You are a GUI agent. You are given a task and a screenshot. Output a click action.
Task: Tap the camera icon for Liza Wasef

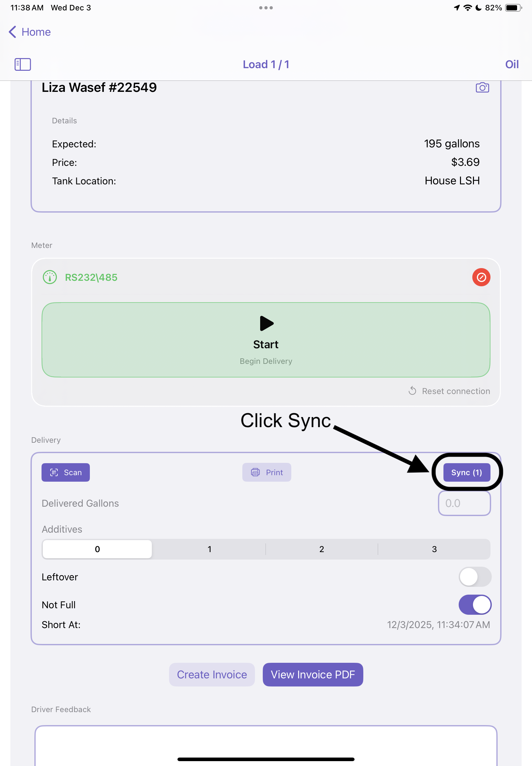coord(482,88)
